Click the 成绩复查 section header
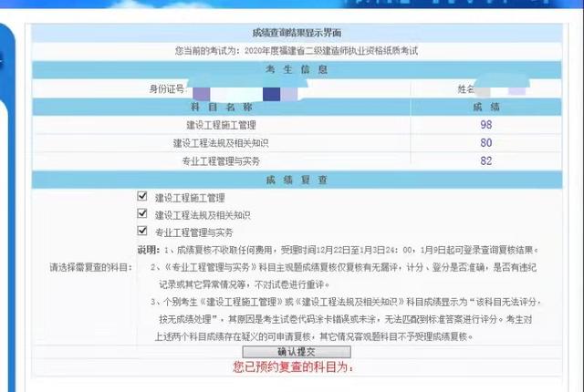 pyautogui.click(x=297, y=181)
